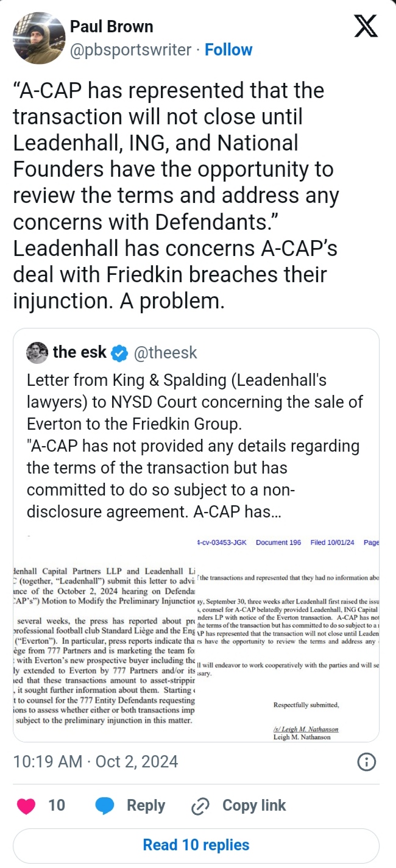Click the Reply label
This screenshot has height=868, width=396.
[x=146, y=805]
